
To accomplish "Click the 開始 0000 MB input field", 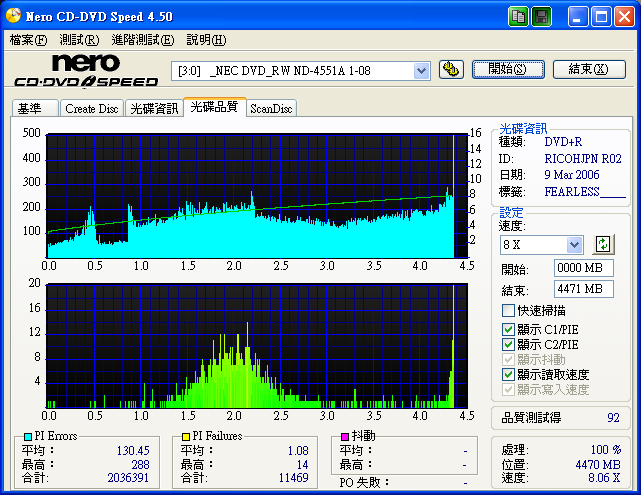I will (584, 268).
